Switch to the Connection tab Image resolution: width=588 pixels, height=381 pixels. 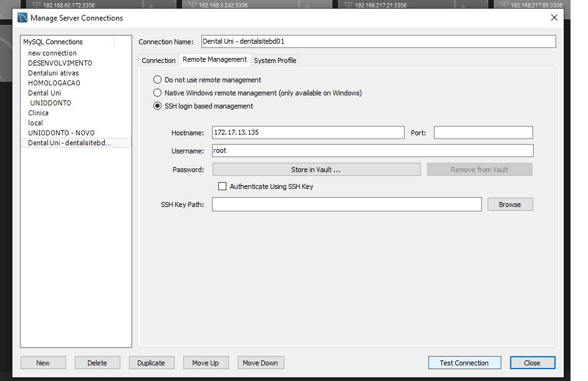click(x=158, y=60)
